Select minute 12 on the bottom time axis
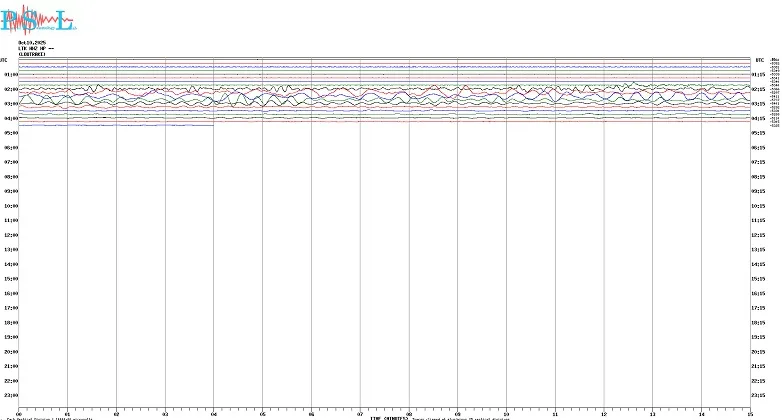Screen dimensions: 782x420 (604, 412)
